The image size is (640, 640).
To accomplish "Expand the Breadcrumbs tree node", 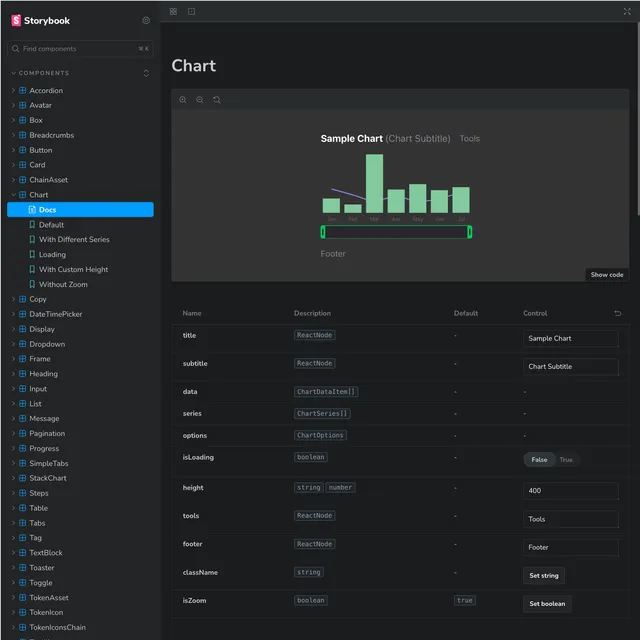I will (13, 135).
